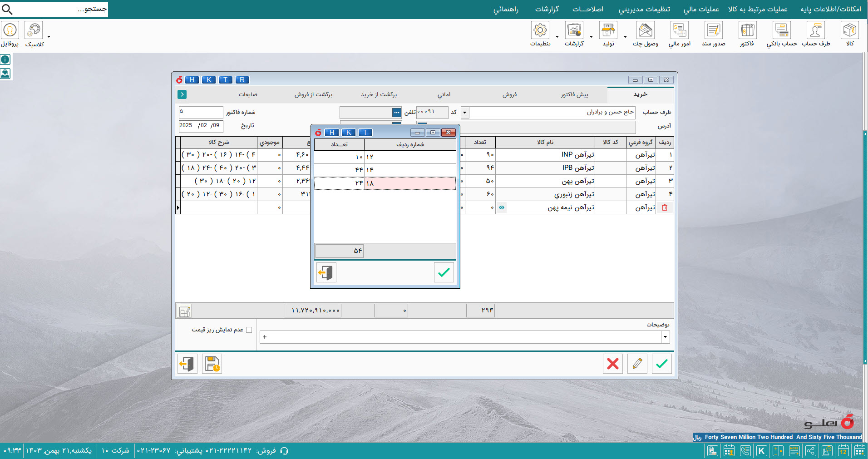Click the status bar headset support icon
868x459 pixels.
pos(284,451)
